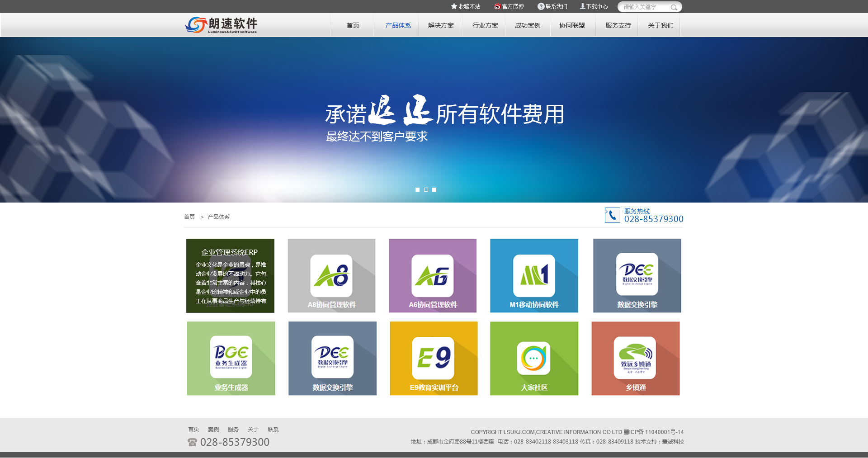Image resolution: width=868 pixels, height=458 pixels.
Task: Click the 大家社区 label
Action: click(534, 387)
